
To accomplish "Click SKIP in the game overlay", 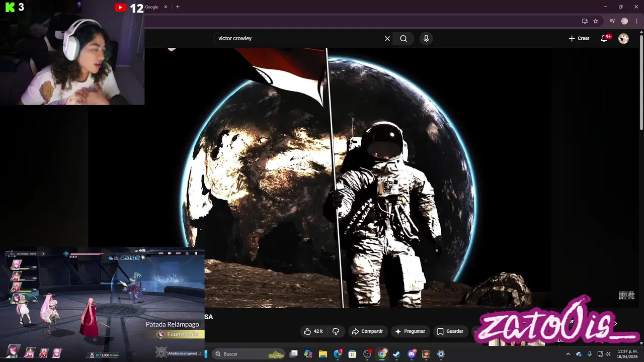I will (x=178, y=253).
